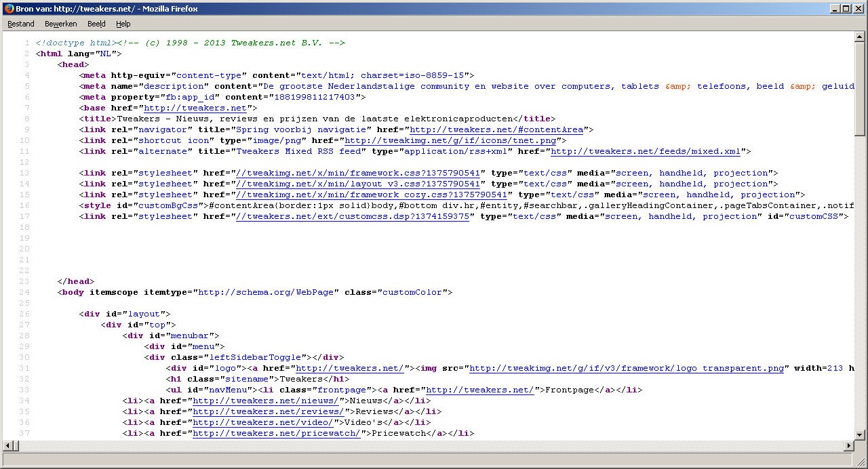Open the tnet.png shortcut icon link

coord(450,140)
